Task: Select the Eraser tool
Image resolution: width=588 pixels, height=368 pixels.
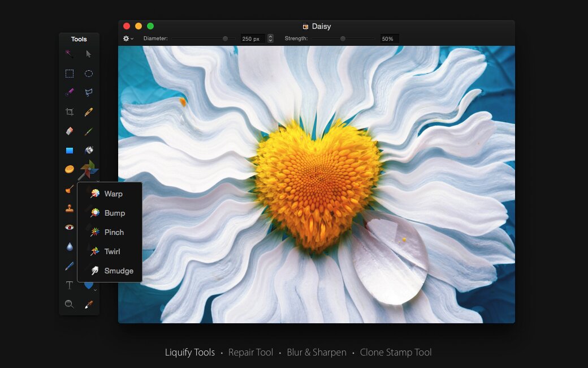Action: click(70, 131)
